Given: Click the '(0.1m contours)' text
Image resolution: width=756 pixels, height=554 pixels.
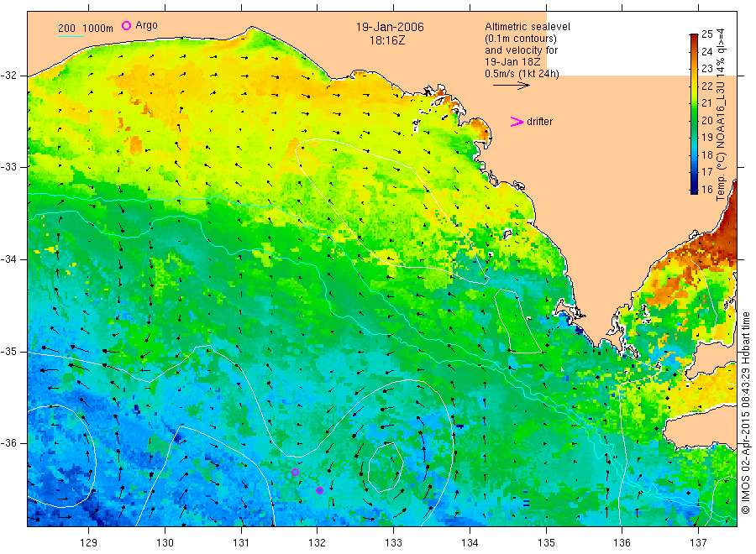Looking at the screenshot, I should tap(520, 39).
